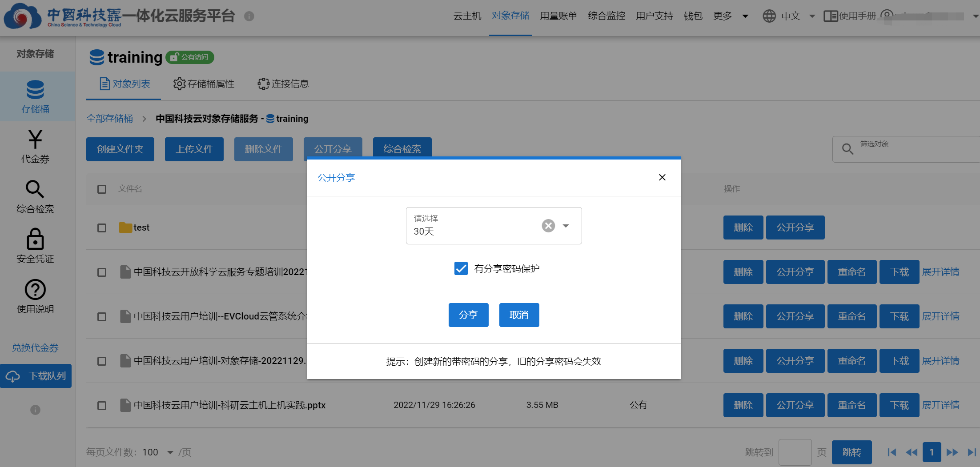Go to previous page double arrow
The image size is (980, 467).
912,452
